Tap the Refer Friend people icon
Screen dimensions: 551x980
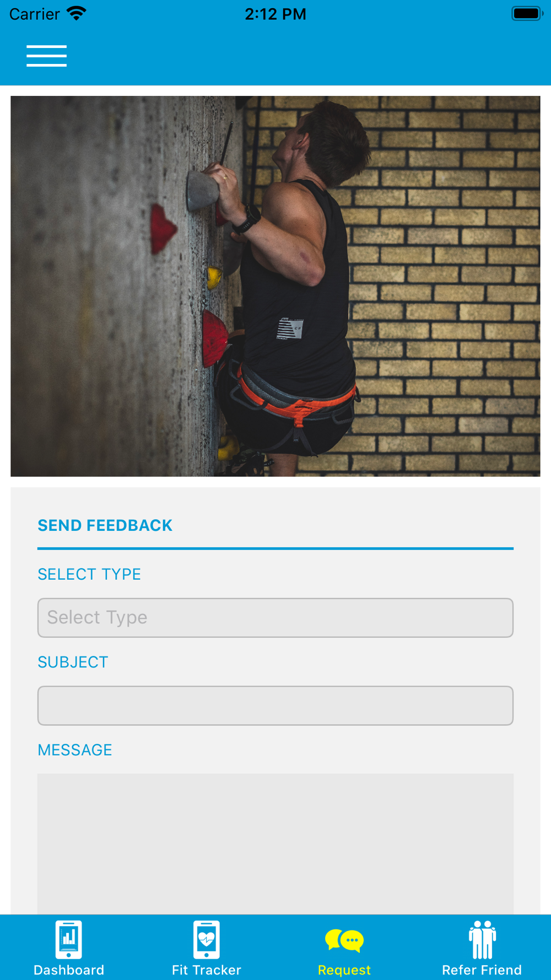[x=482, y=940]
